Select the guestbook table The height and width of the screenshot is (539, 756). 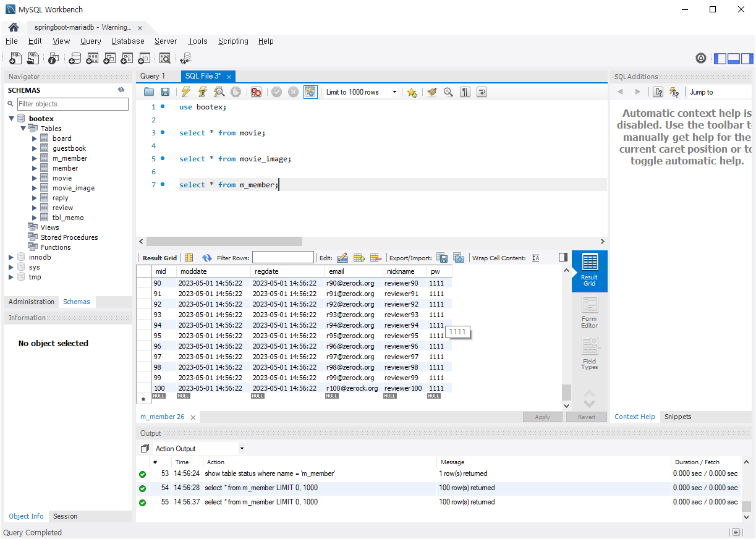69,148
